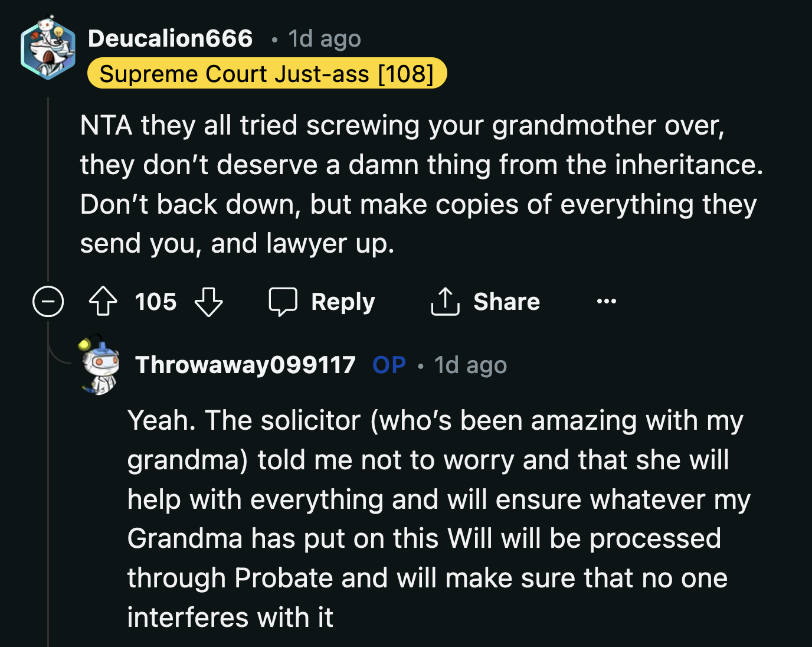Viewport: 812px width, 647px height.
Task: Open Deucalion666's profile
Action: (x=170, y=37)
